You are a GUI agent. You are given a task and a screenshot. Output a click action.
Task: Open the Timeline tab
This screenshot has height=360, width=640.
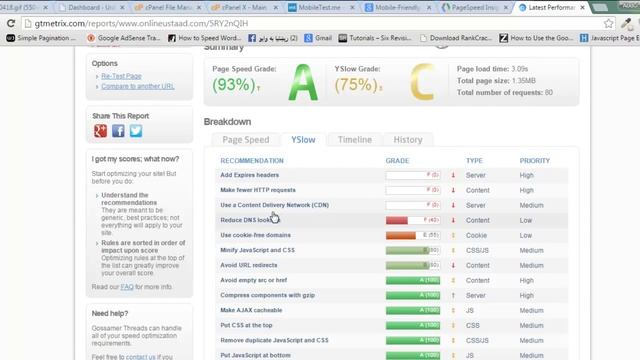coord(355,140)
